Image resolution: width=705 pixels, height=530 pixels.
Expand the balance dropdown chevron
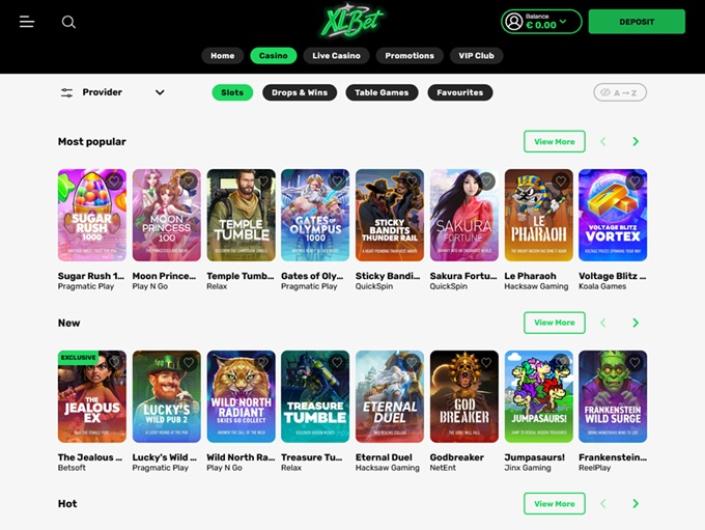point(563,22)
